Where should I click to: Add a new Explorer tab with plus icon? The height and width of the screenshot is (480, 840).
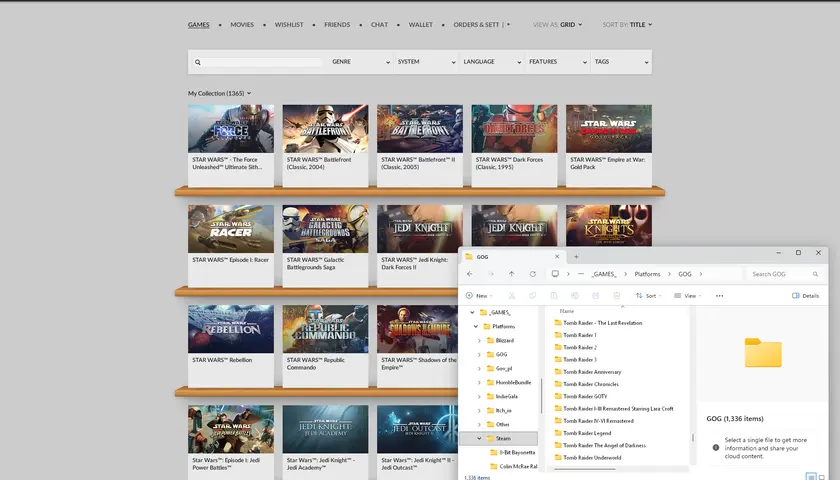pyautogui.click(x=576, y=257)
